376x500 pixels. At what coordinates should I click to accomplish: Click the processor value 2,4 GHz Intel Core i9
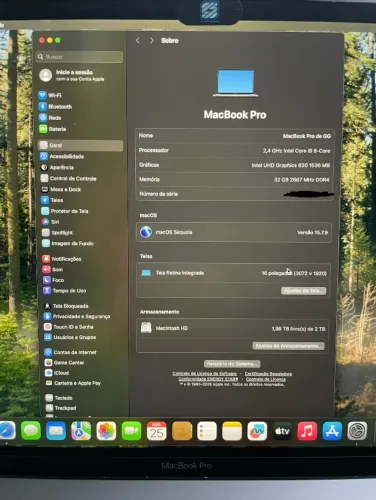tap(297, 151)
